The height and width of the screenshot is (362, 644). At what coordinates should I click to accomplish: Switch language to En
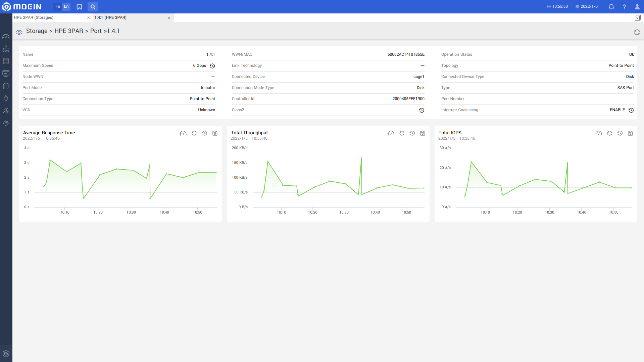point(66,6)
